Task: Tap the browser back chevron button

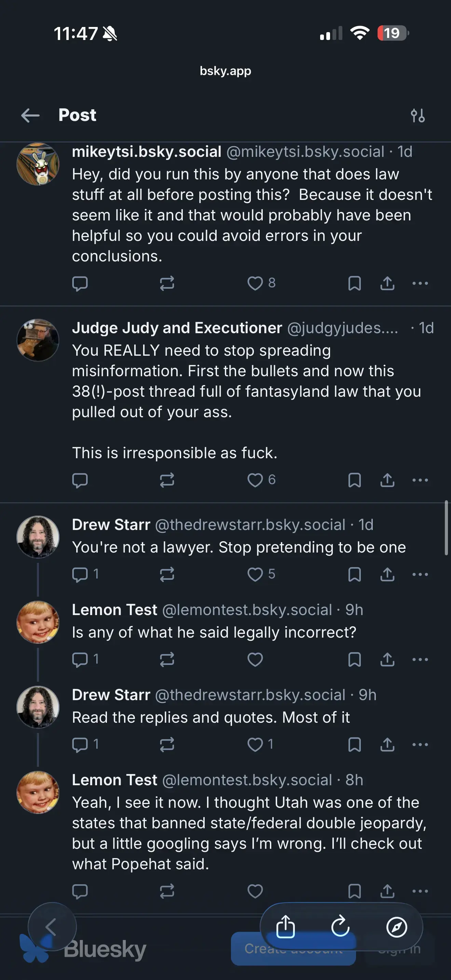Action: tap(52, 927)
